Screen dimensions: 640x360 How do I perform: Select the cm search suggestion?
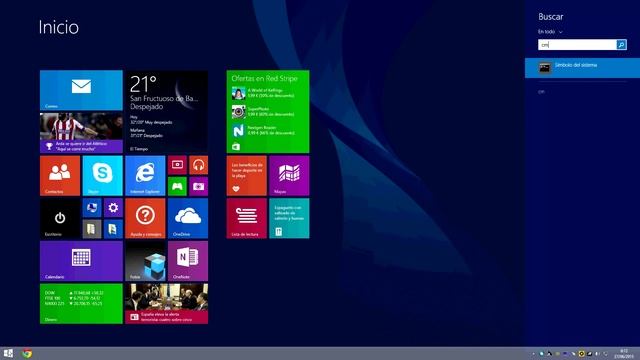541,92
